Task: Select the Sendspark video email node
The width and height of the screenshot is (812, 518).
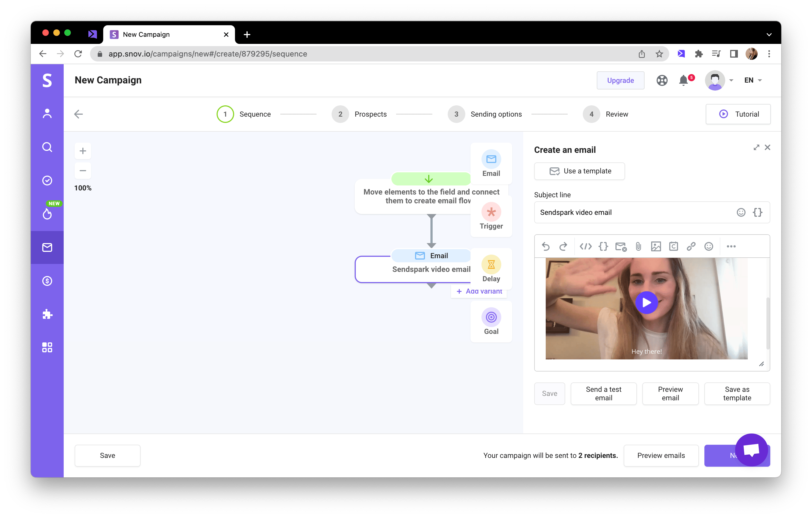Action: (x=413, y=269)
